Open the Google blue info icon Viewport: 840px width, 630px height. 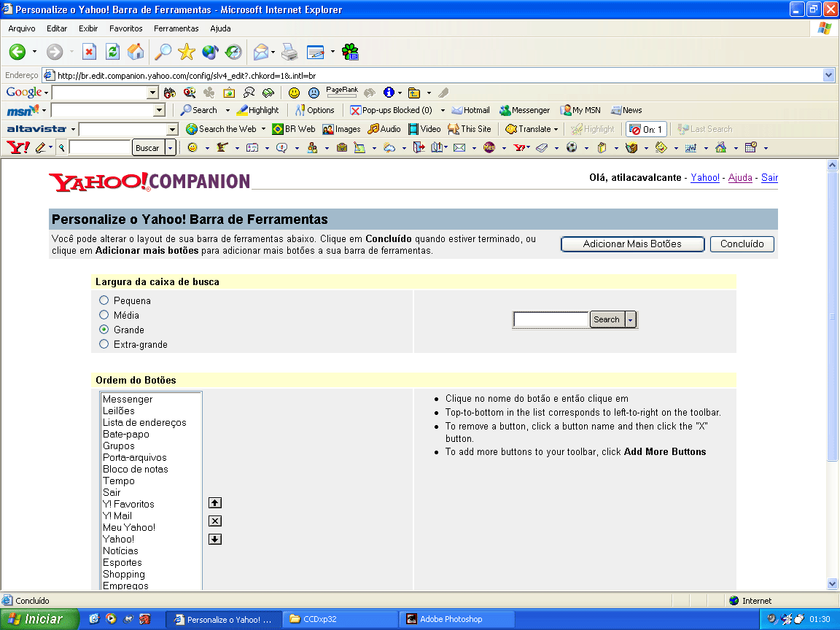pos(389,93)
